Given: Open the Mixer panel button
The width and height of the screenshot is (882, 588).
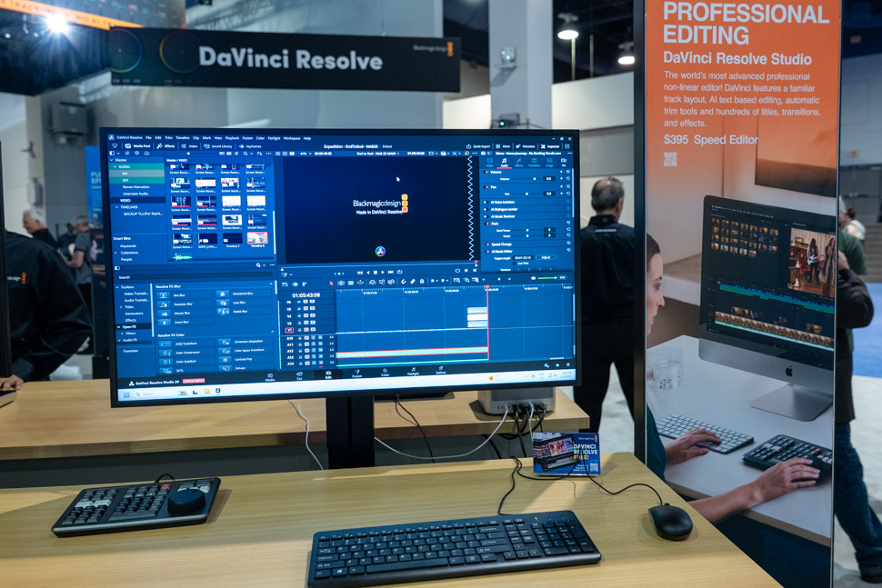Looking at the screenshot, I should [504, 146].
